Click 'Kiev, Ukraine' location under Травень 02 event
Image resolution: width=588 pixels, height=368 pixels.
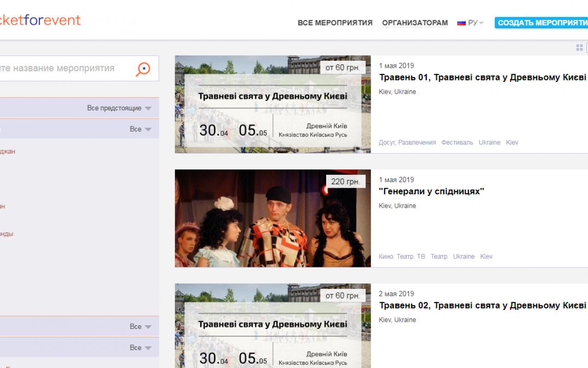[397, 320]
